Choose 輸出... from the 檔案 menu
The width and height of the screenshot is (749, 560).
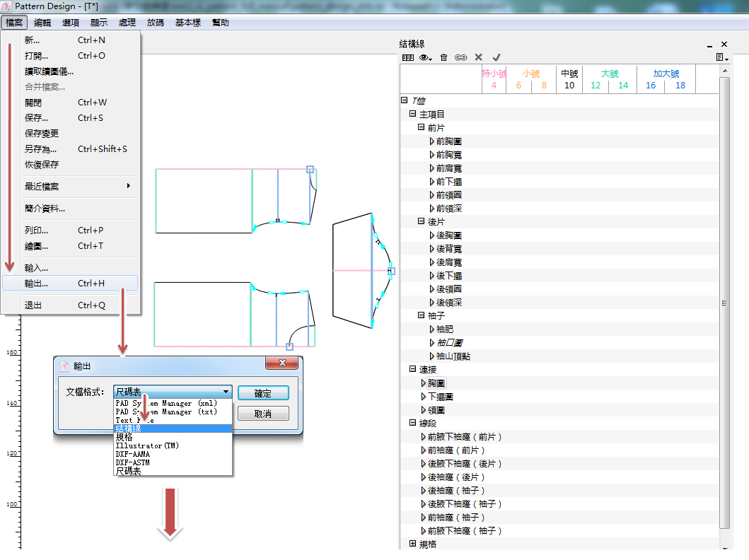(37, 284)
